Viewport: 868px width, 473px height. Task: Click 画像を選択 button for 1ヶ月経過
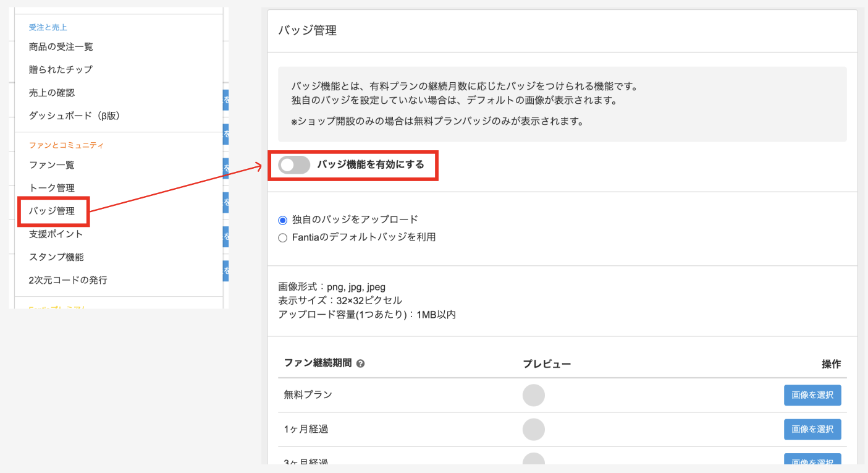pyautogui.click(x=812, y=429)
